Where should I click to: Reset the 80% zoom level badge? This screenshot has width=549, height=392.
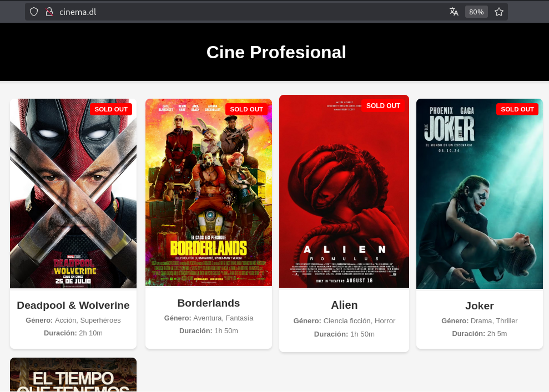[476, 12]
